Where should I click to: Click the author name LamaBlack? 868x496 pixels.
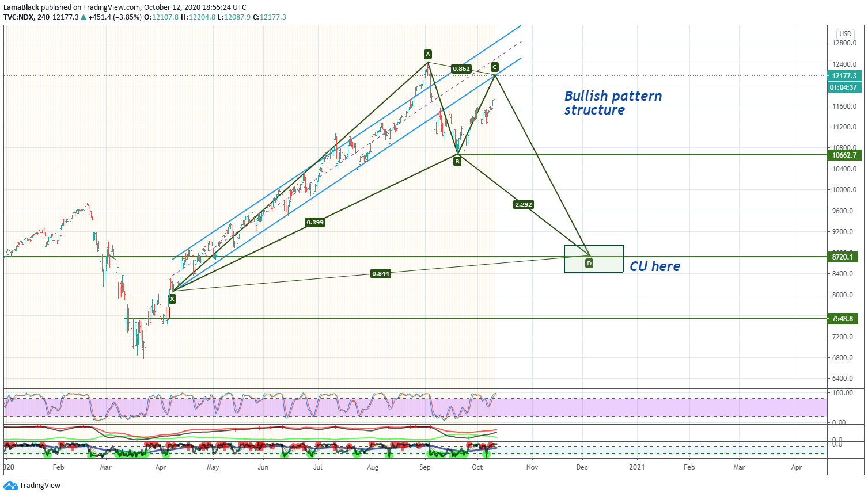[21, 7]
